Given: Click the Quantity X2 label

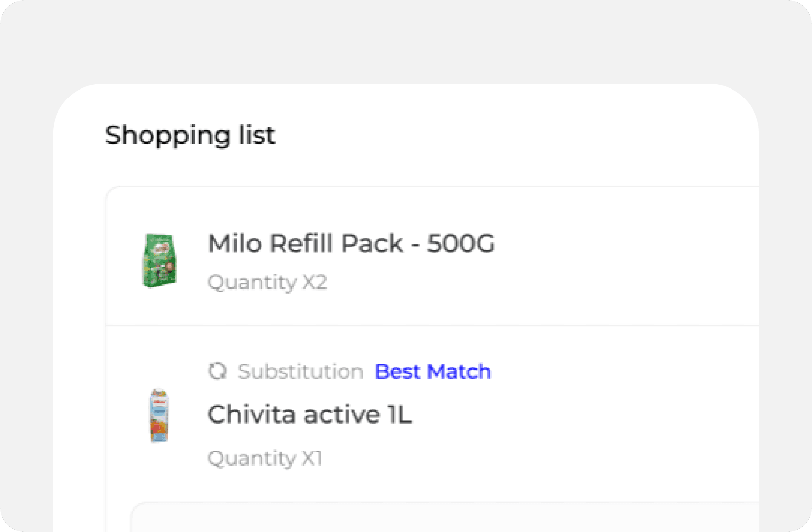Looking at the screenshot, I should point(267,282).
